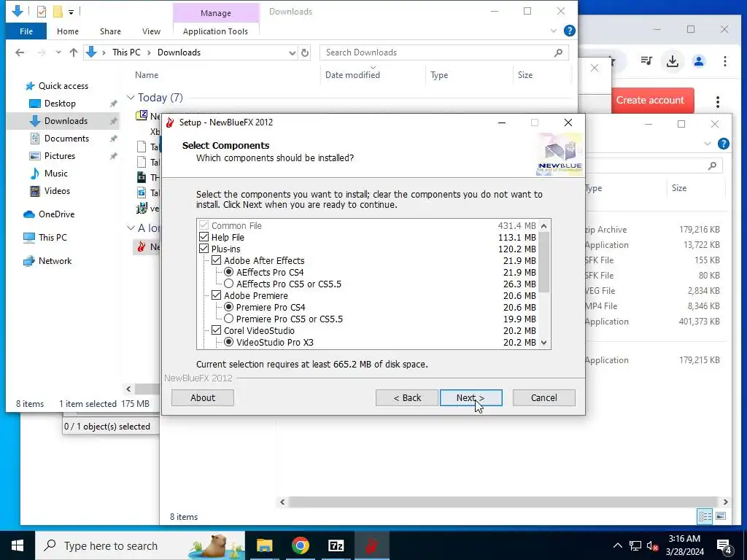Uncheck the Plus-ins component checkbox
747x560 pixels.
tap(204, 249)
